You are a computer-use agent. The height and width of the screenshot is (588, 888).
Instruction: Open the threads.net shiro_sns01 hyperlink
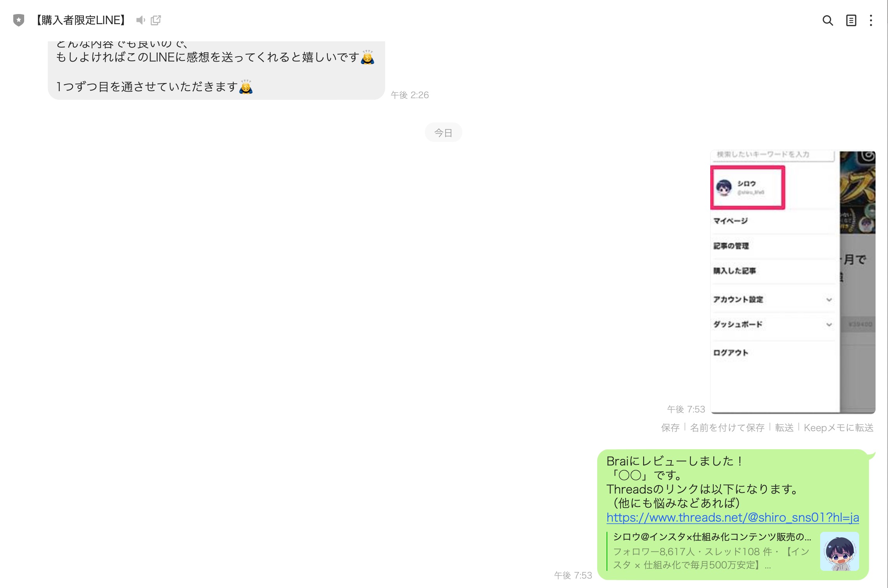pyautogui.click(x=732, y=517)
